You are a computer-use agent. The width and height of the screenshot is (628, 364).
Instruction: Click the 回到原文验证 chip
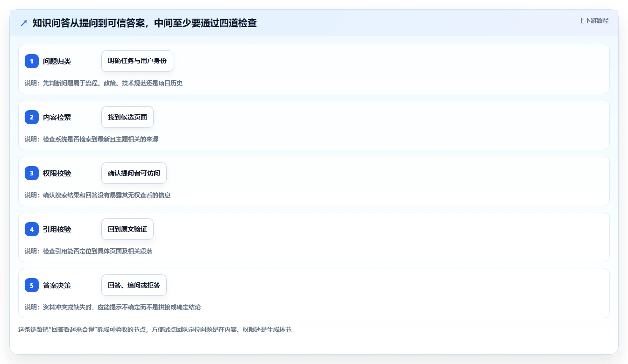point(127,229)
